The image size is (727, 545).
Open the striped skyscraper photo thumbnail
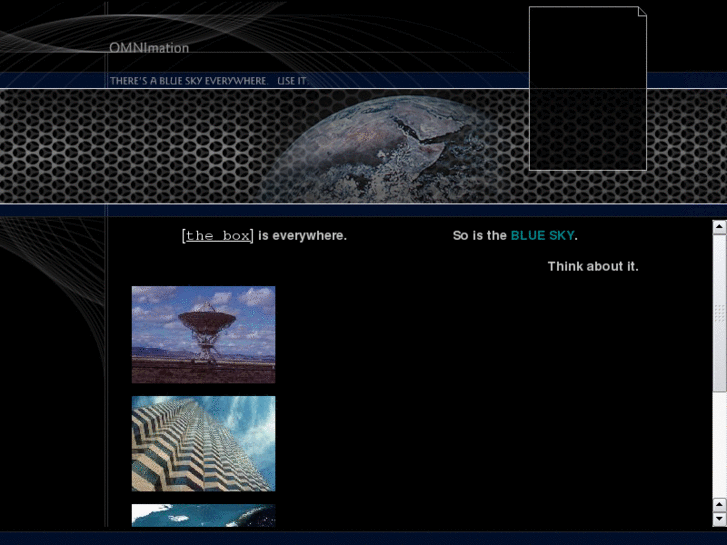tap(204, 443)
